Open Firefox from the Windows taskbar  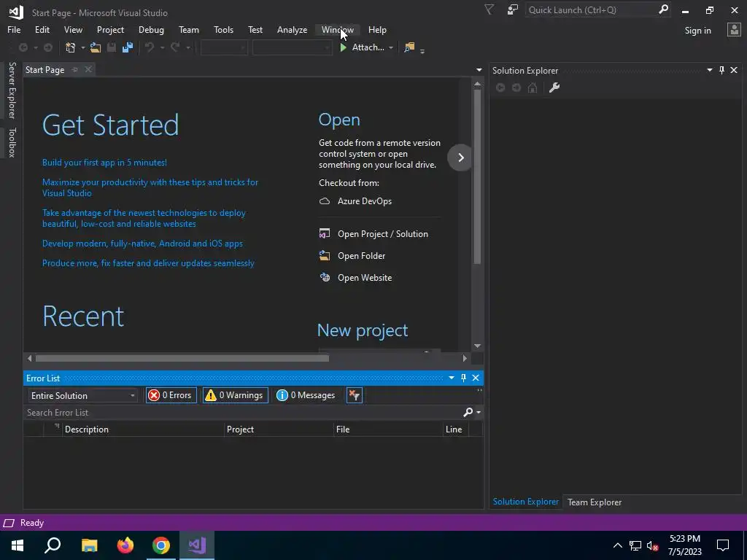(x=125, y=545)
